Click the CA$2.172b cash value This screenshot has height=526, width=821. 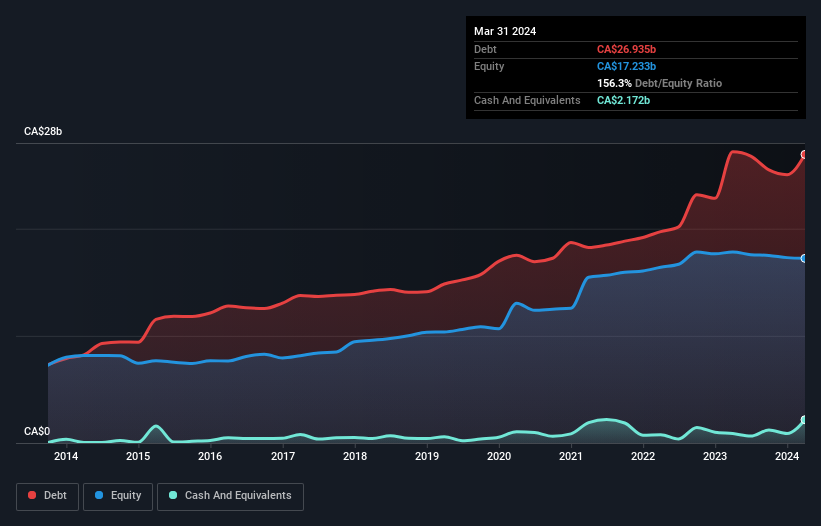coord(623,100)
